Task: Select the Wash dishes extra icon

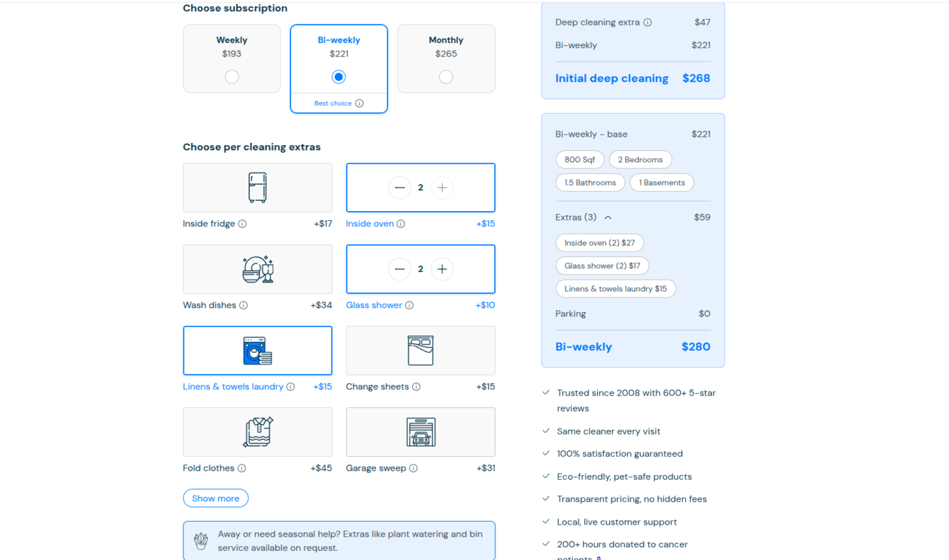Action: (x=258, y=269)
